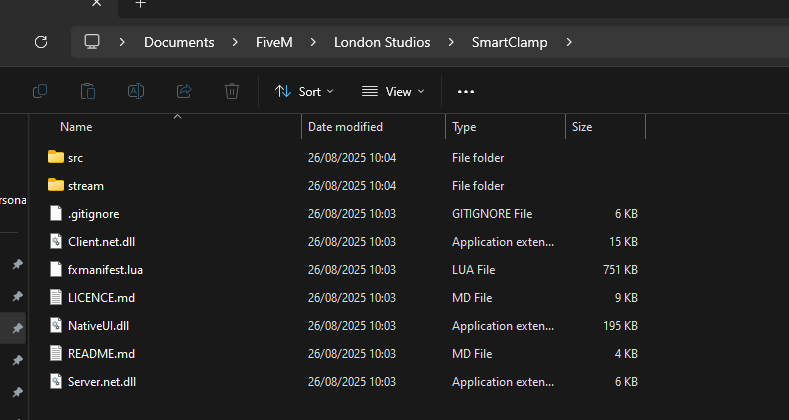The image size is (789, 420).
Task: Sort files by the Size column
Action: [582, 127]
